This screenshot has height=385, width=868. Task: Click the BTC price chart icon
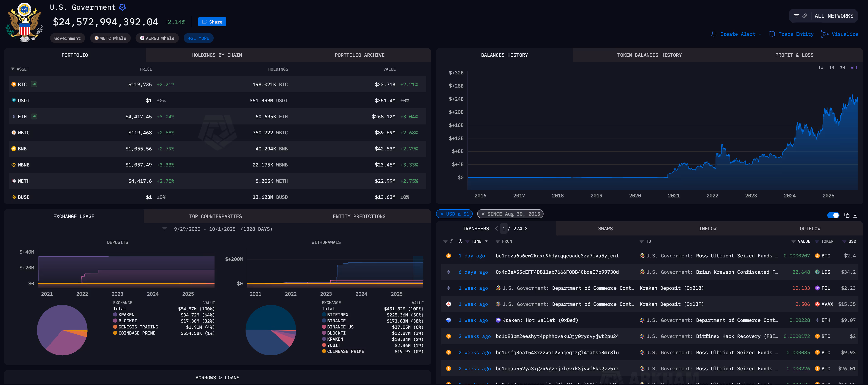point(34,85)
